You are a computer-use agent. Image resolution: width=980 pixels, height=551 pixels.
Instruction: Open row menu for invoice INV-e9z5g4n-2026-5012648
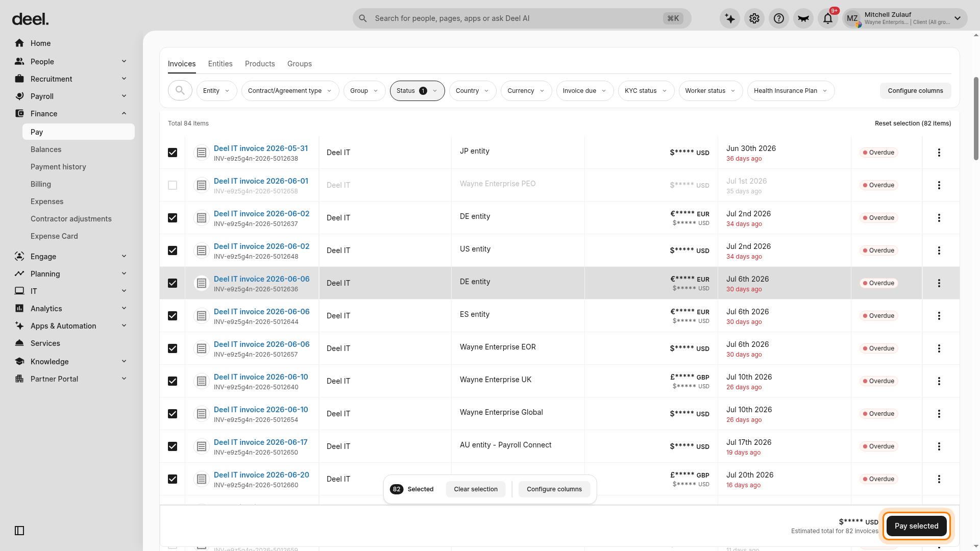pos(939,251)
